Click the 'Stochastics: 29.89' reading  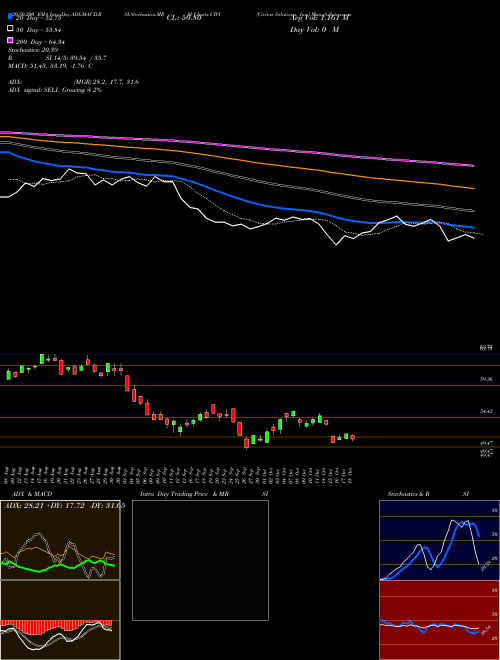33,50
